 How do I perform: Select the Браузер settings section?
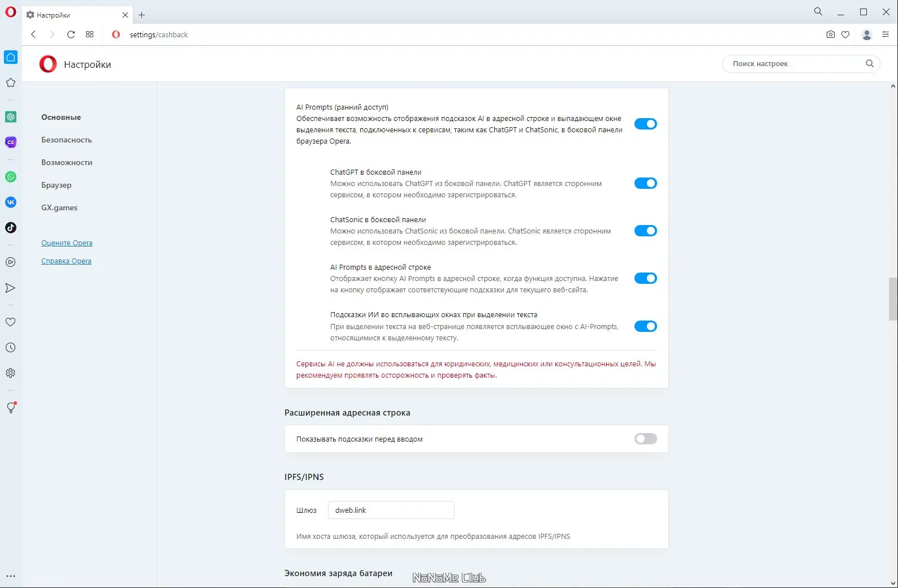point(57,185)
